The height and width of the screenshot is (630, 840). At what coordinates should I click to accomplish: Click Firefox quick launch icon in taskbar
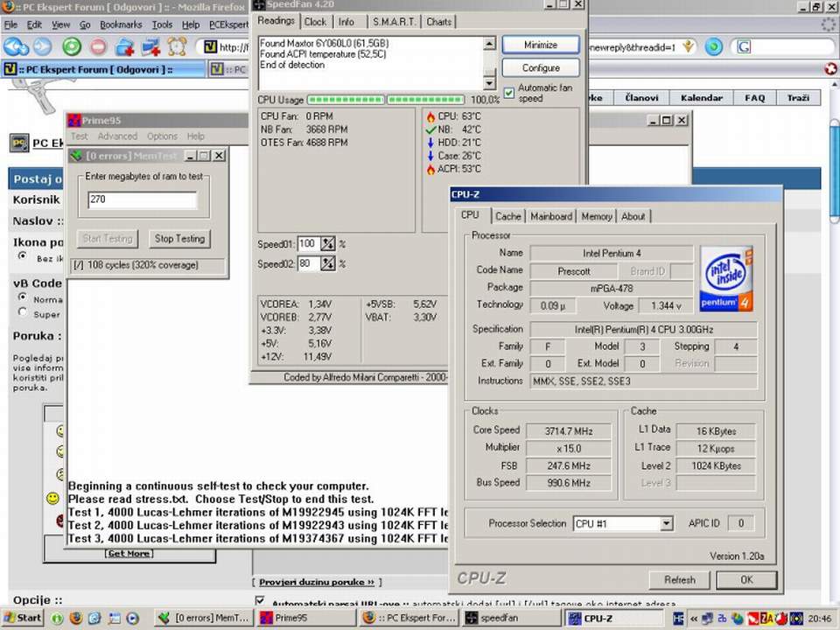(76, 618)
